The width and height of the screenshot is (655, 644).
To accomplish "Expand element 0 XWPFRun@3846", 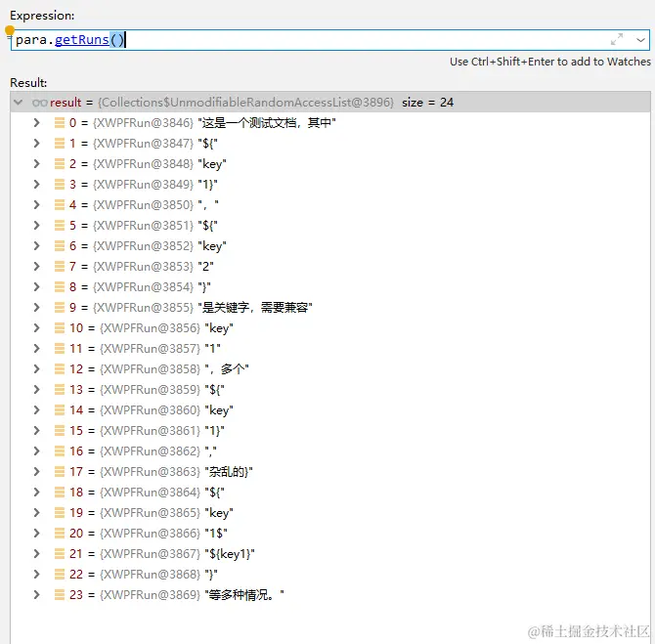I will click(x=37, y=122).
